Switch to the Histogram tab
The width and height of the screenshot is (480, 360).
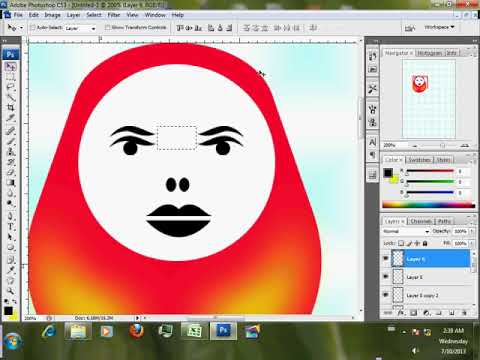pos(430,53)
